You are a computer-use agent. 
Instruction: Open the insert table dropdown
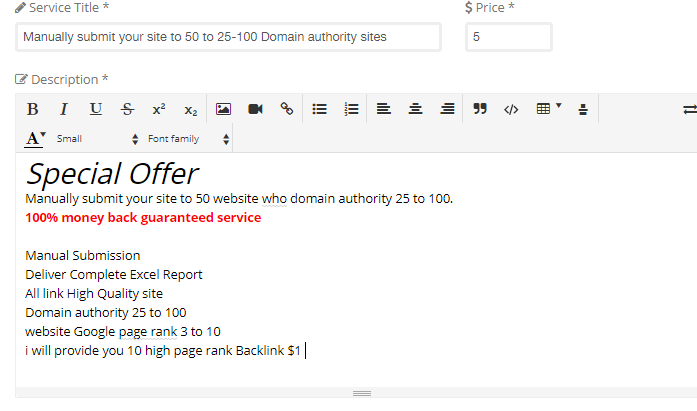549,109
